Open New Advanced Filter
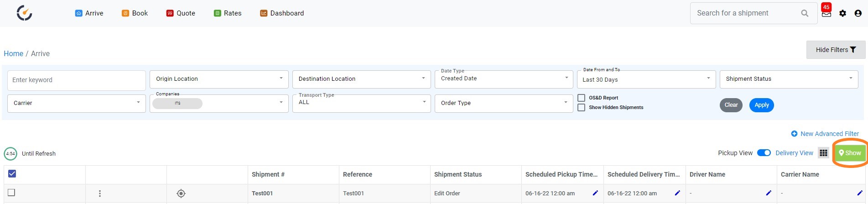Image resolution: width=868 pixels, height=204 pixels. click(825, 134)
